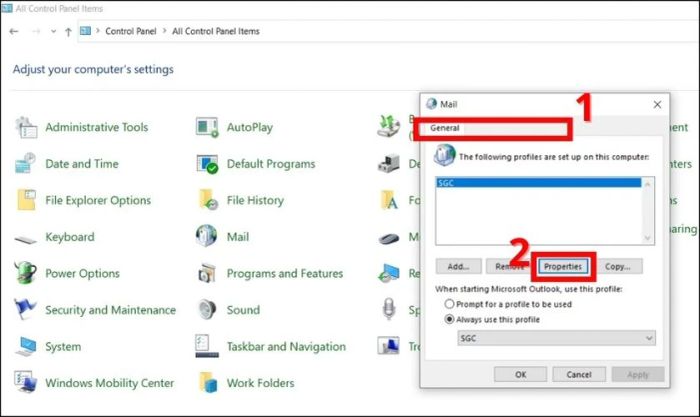
Task: Expand chevron after Control Panel in address bar
Action: tap(164, 31)
